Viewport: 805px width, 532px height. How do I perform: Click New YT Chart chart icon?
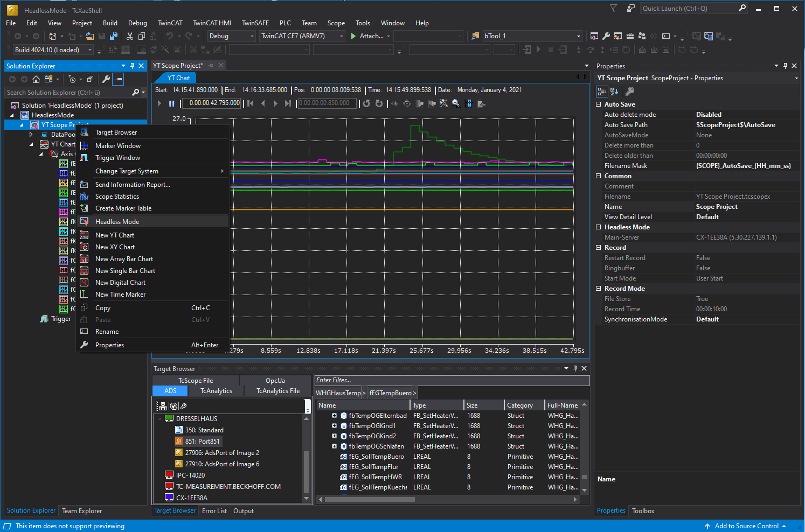84,235
